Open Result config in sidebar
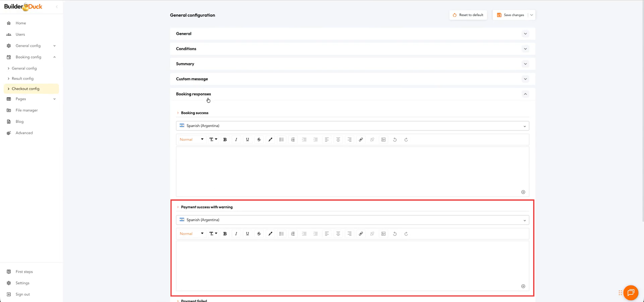The width and height of the screenshot is (644, 302). (23, 79)
